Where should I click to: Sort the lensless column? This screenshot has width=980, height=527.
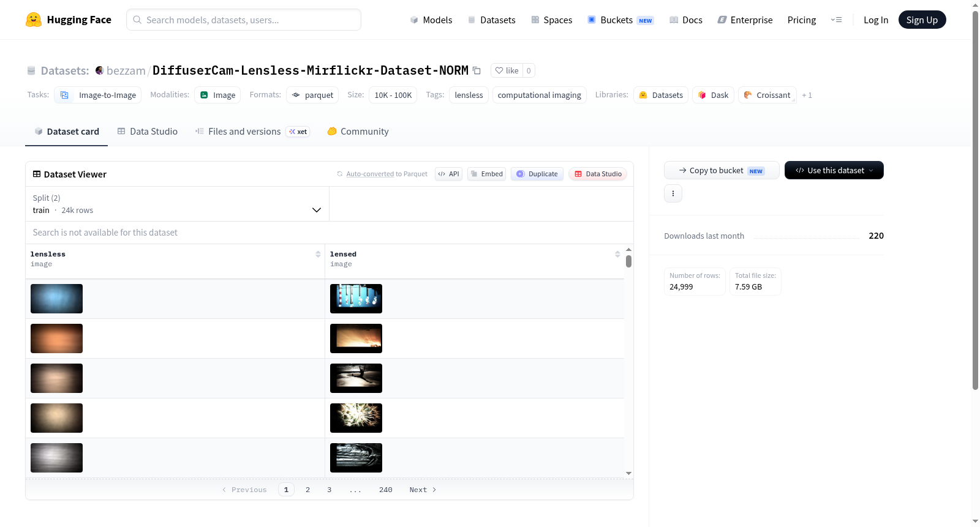(318, 254)
